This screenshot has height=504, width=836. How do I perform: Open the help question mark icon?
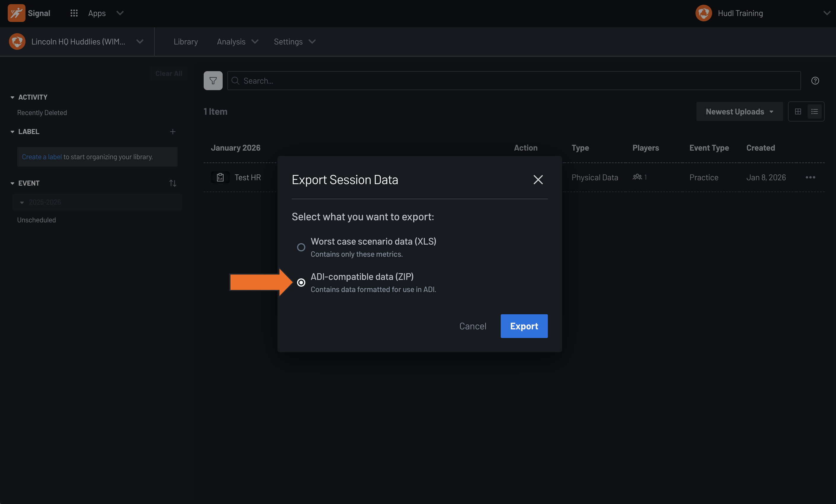pyautogui.click(x=815, y=80)
